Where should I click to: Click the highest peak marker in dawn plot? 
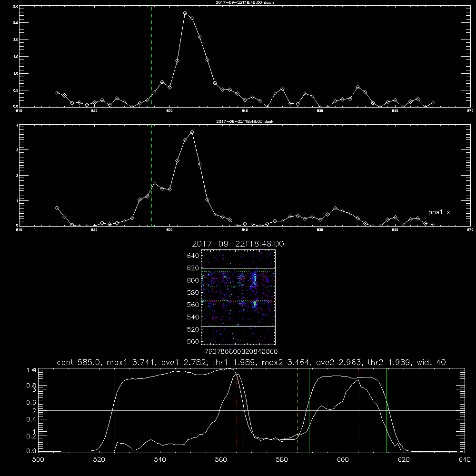185,13
